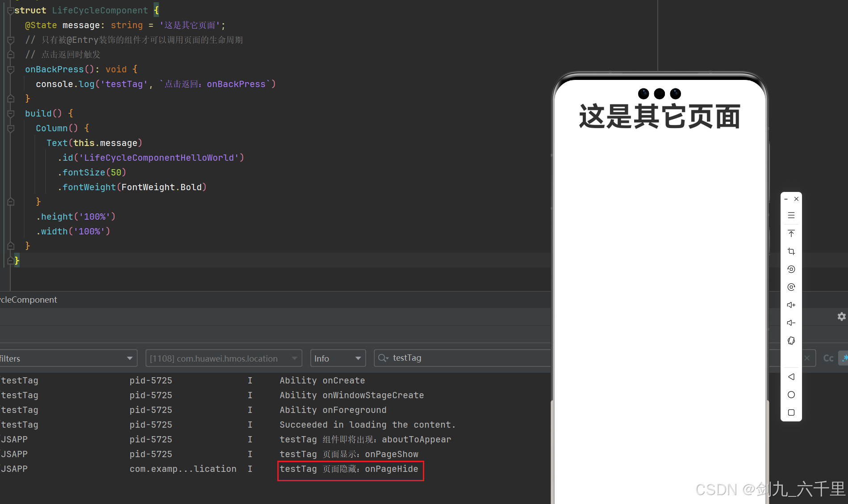The image size is (848, 504).
Task: Click 'onBackPress' method name in editor
Action: pos(54,70)
